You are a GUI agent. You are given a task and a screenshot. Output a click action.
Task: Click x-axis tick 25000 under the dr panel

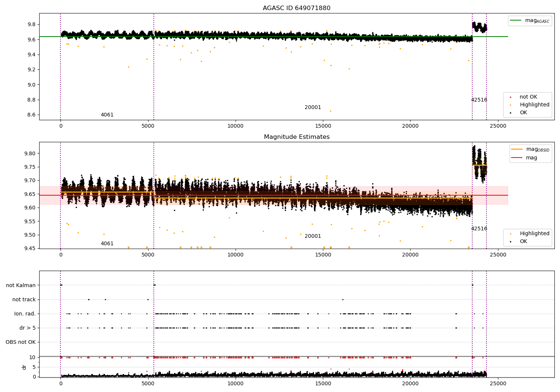point(498,384)
